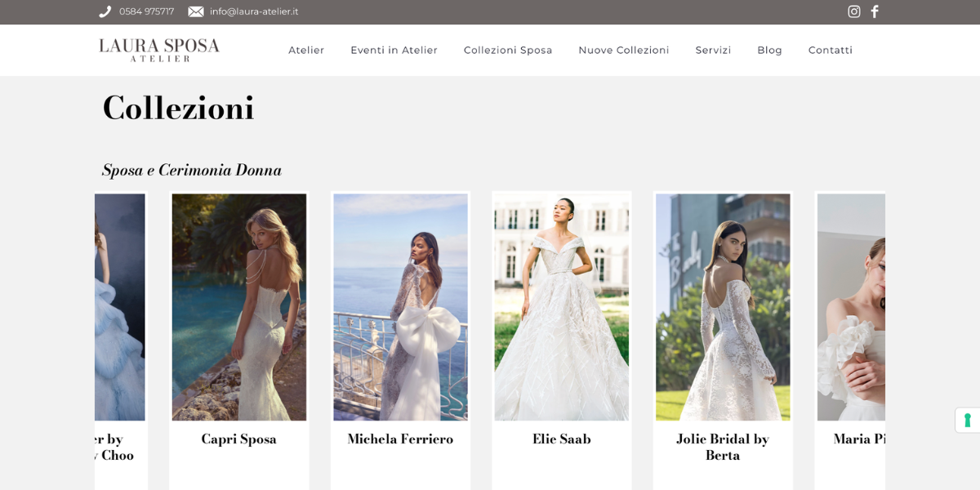Click the Elie Saab title
The height and width of the screenshot is (490, 980).
click(562, 439)
